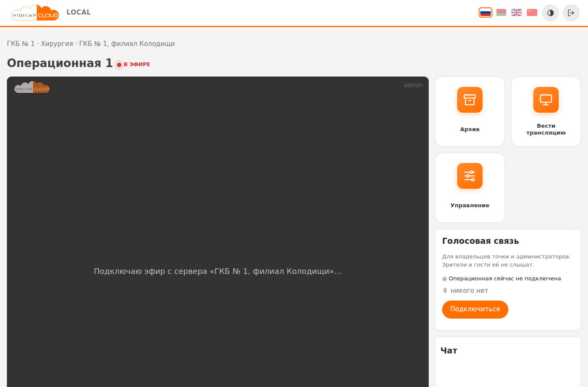This screenshot has width=588, height=387.
Task: Click the microphone 'никого нет' line
Action: pos(465,291)
